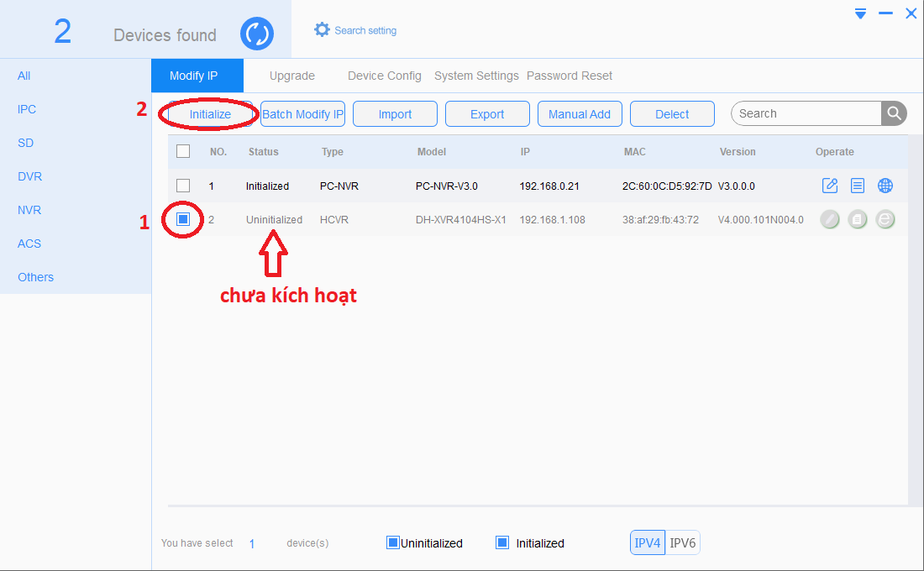Sort by the Type column header
Image resolution: width=924 pixels, height=571 pixels.
[333, 151]
